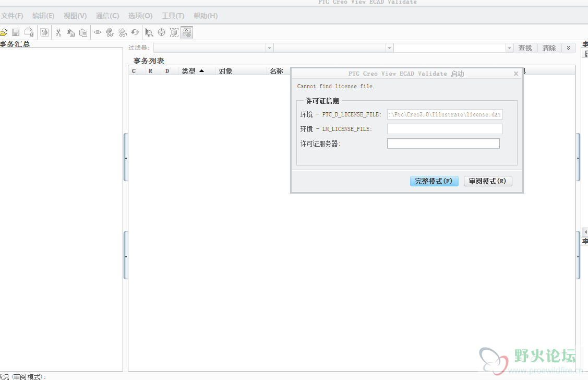Click the first glasses-with-lines toolbar icon
This screenshot has width=588, height=380.
(110, 33)
